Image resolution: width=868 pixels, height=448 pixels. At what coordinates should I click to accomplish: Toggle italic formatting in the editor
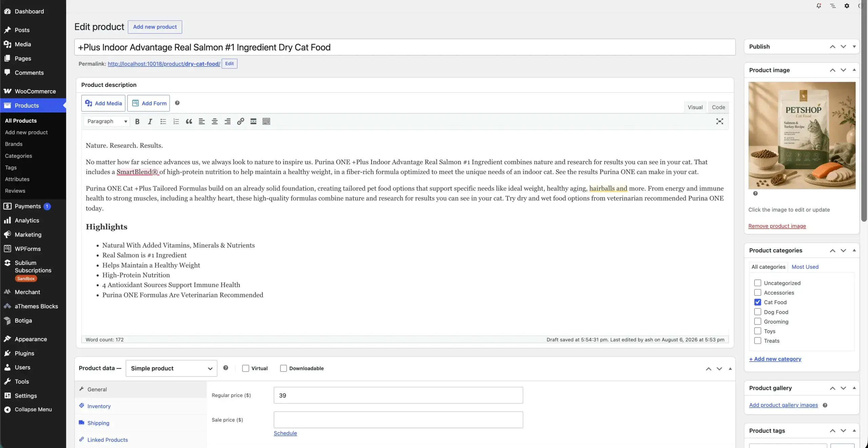150,122
